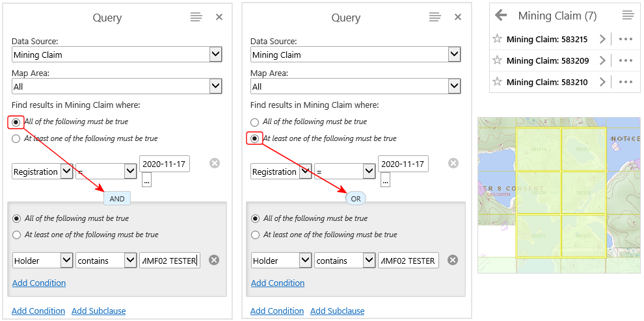The width and height of the screenshot is (644, 321).
Task: Select top-level 'At least one' radio in left Query panel
Action: [x=16, y=138]
